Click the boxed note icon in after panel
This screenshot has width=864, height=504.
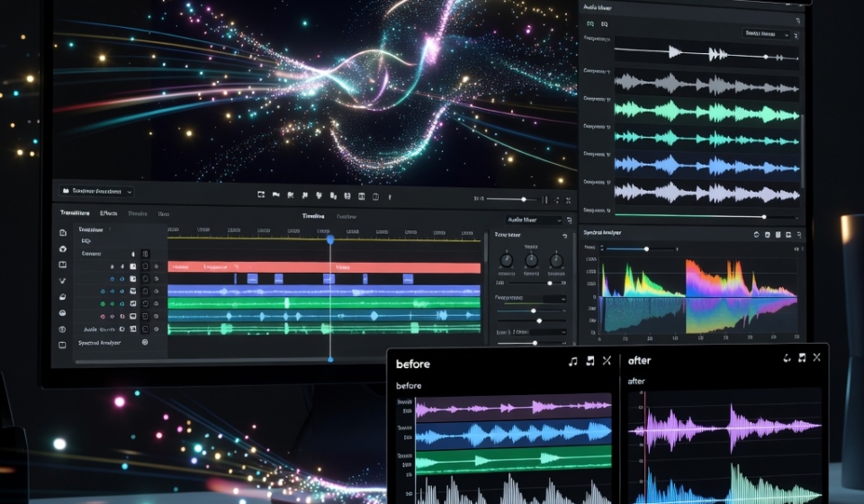(x=802, y=357)
